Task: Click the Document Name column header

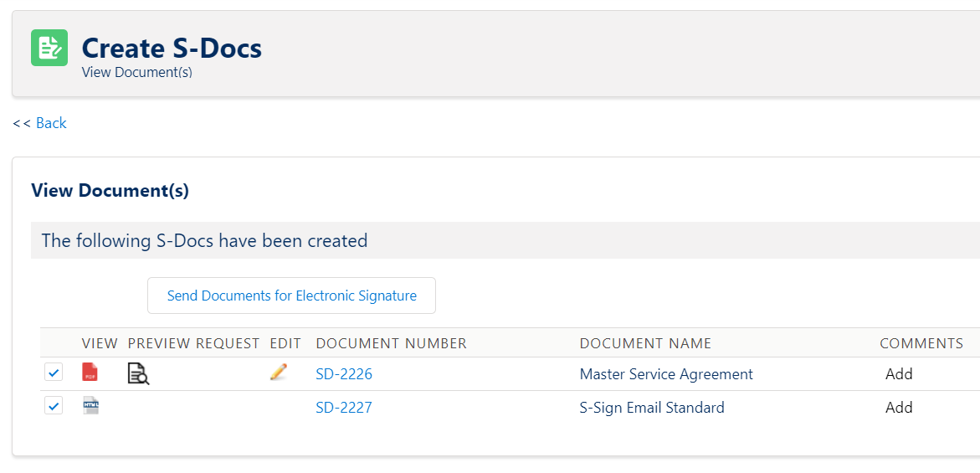Action: [x=645, y=343]
